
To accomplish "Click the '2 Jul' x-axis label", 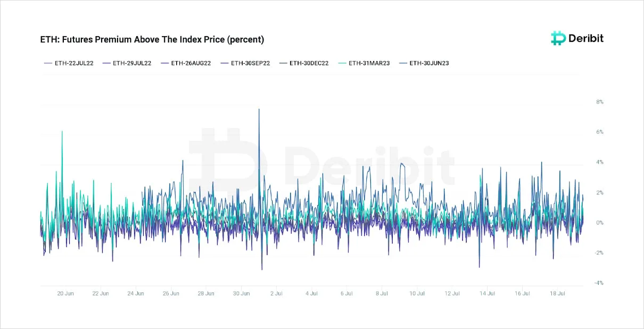I will [x=276, y=293].
